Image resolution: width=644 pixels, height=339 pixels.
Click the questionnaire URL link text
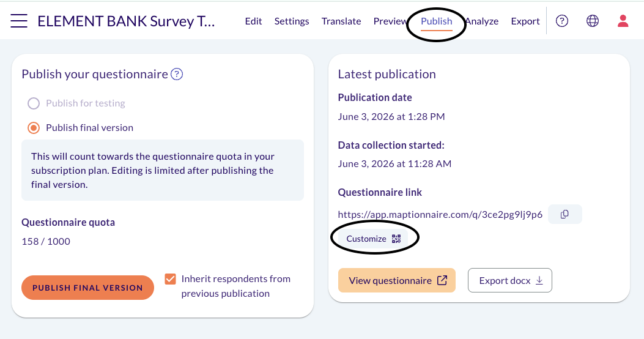[440, 215]
